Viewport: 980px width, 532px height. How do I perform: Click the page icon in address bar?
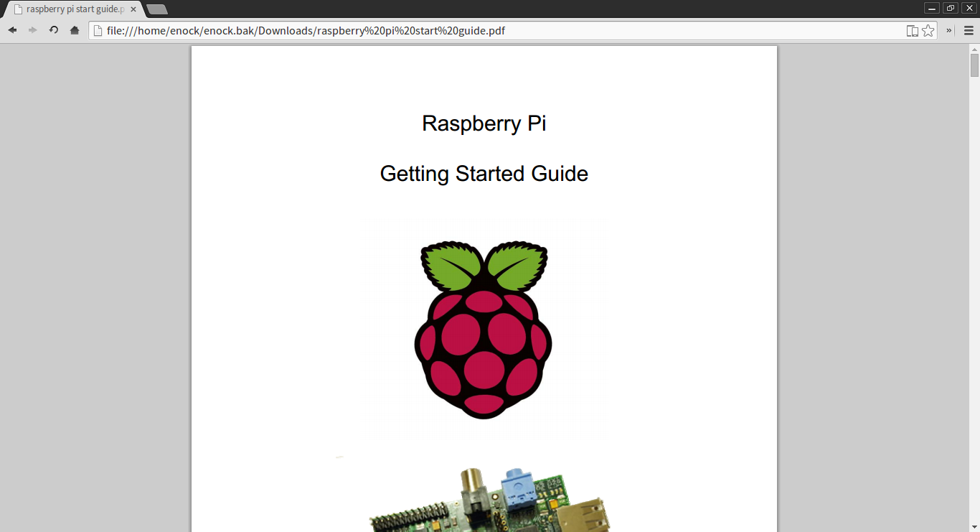(98, 30)
